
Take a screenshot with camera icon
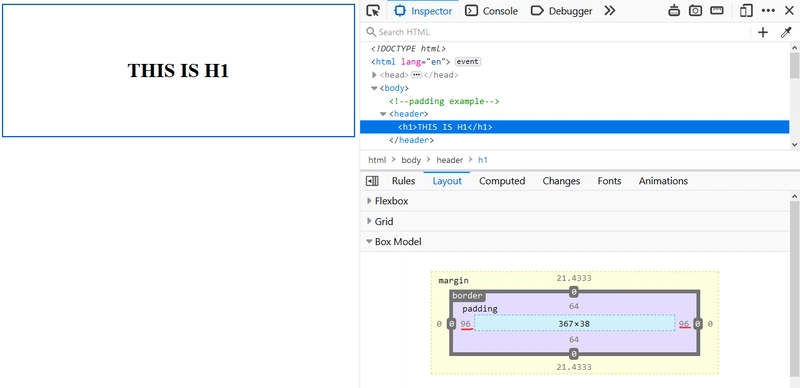(695, 11)
